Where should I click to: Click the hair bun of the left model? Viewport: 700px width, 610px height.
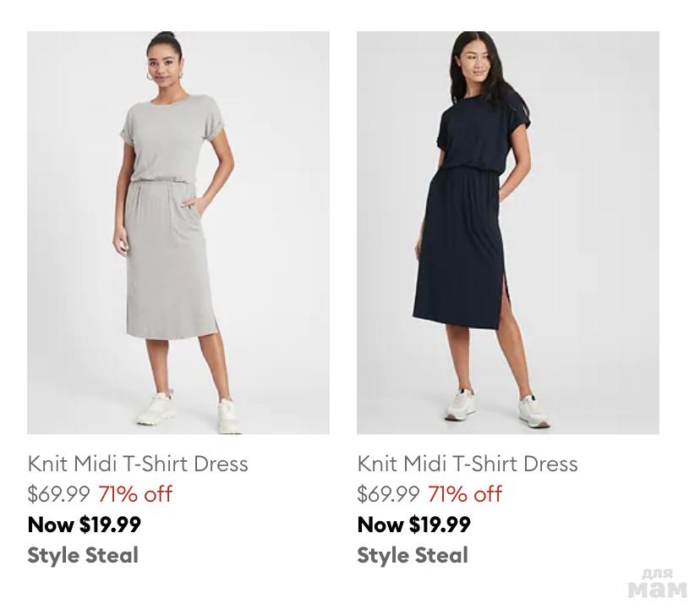(166, 35)
